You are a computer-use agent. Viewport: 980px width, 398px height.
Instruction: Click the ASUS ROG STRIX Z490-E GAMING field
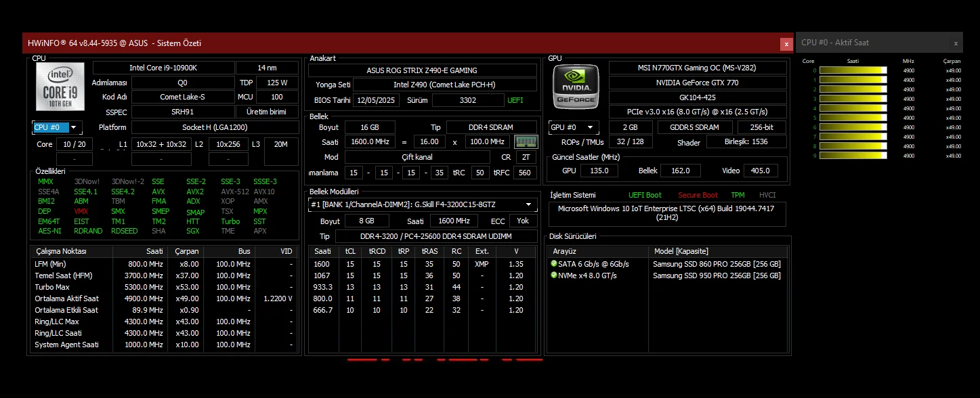[x=422, y=70]
